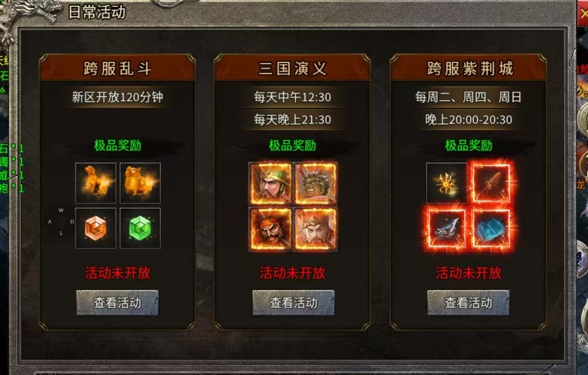Viewport: 588px width, 375px height.
Task: Select the blue armor reward icon
Action: pyautogui.click(x=491, y=228)
